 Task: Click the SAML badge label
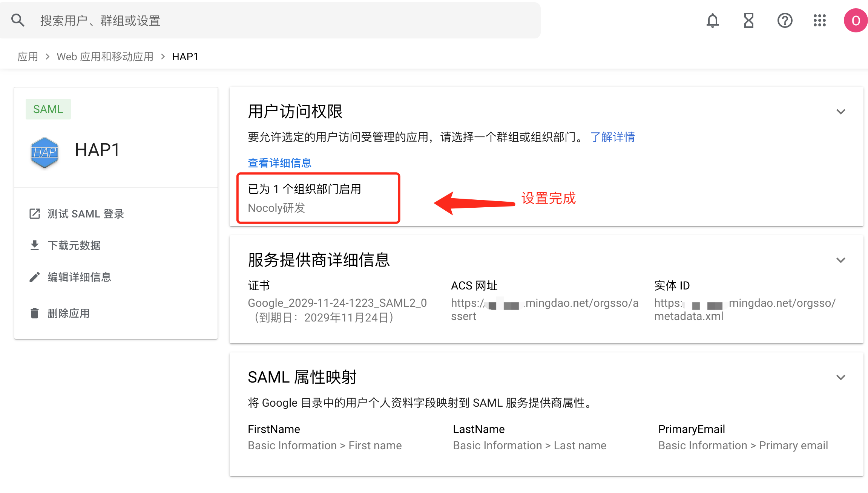pos(48,109)
